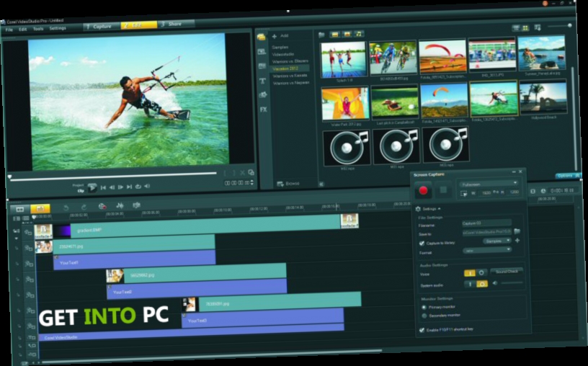Switch to the 3 Share step tab
Viewport: 588px width, 366px height.
(175, 24)
